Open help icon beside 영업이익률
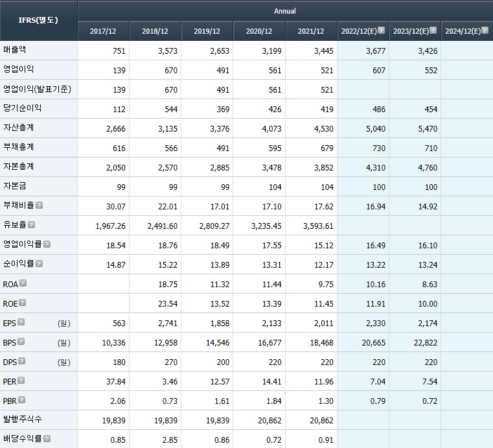 click(47, 244)
